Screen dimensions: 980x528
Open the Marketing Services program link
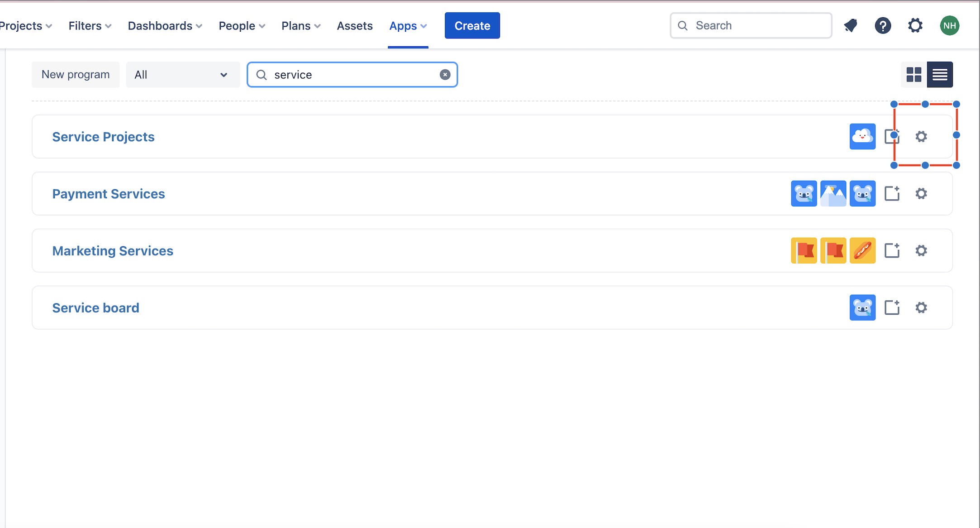(x=113, y=251)
